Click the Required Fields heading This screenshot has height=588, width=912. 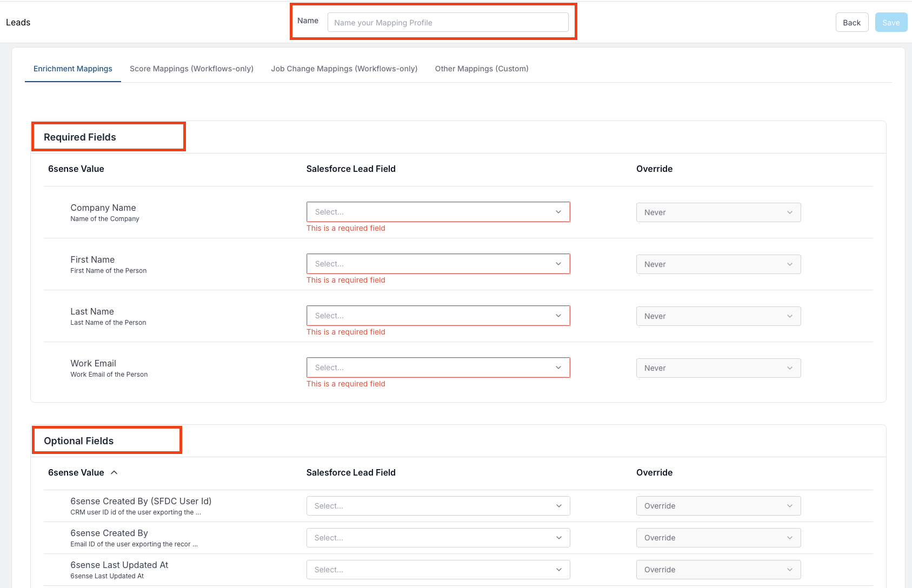(x=80, y=137)
